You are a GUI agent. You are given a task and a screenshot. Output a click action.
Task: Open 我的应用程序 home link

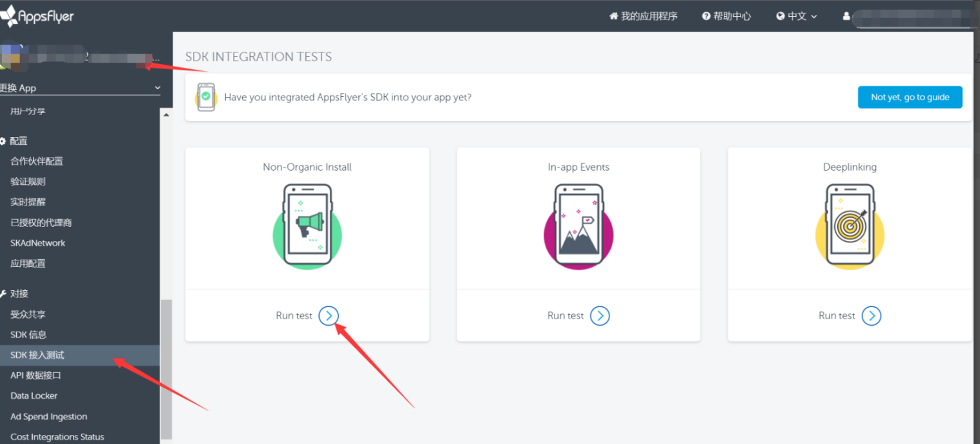[644, 16]
